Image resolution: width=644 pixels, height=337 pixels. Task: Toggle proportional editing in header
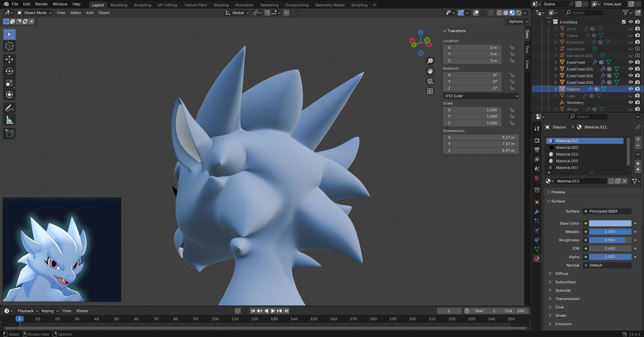pyautogui.click(x=286, y=13)
